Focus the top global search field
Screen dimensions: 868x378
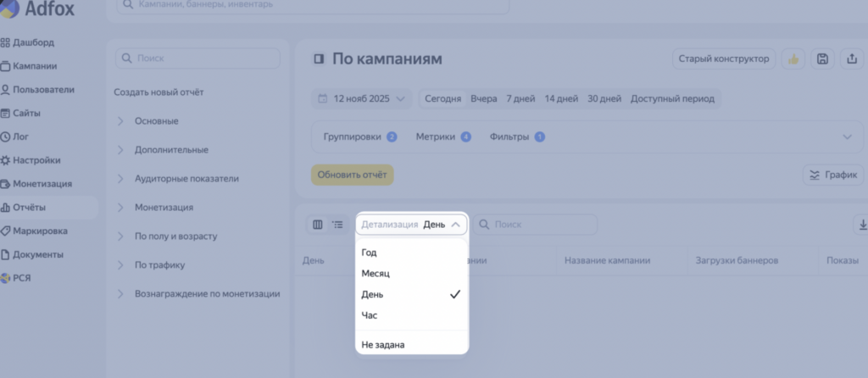pos(313,5)
